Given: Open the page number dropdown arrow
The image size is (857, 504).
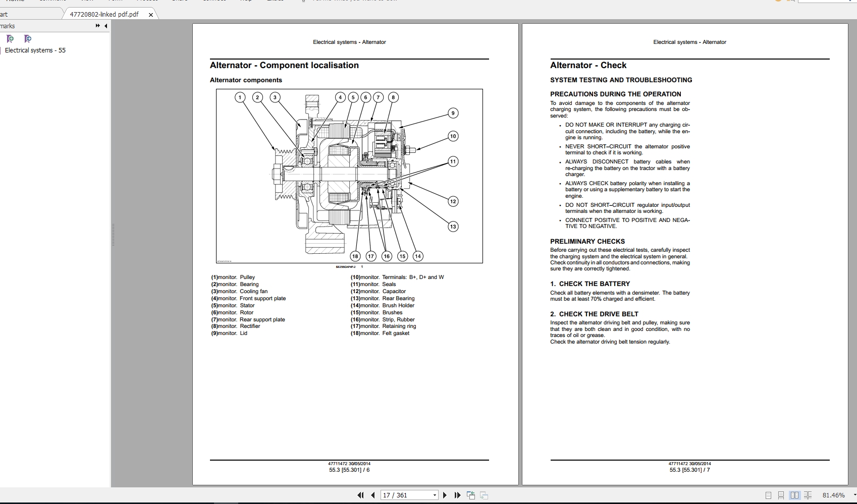Looking at the screenshot, I should pos(435,495).
